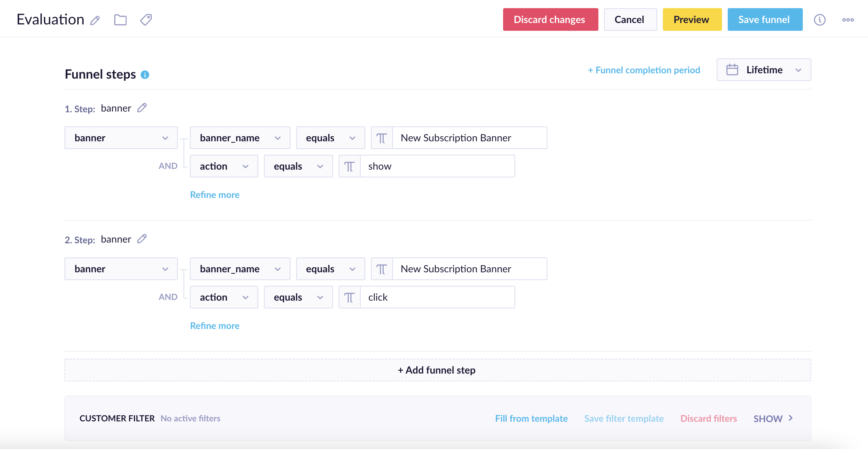Image resolution: width=868 pixels, height=449 pixels.
Task: Click Add funnel step
Action: [438, 370]
